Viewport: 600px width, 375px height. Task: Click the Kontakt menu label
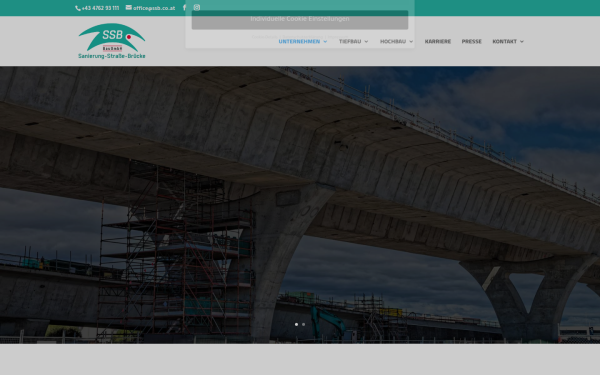click(504, 41)
